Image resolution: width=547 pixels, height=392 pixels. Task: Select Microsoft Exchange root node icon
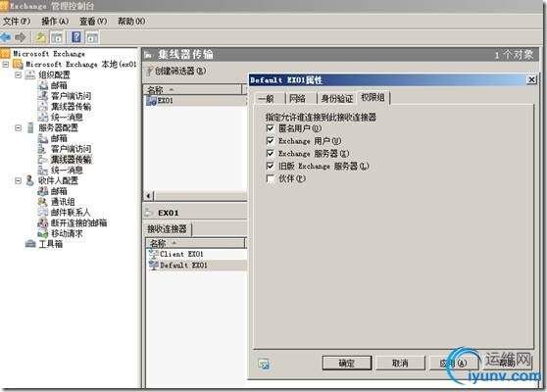coord(5,53)
